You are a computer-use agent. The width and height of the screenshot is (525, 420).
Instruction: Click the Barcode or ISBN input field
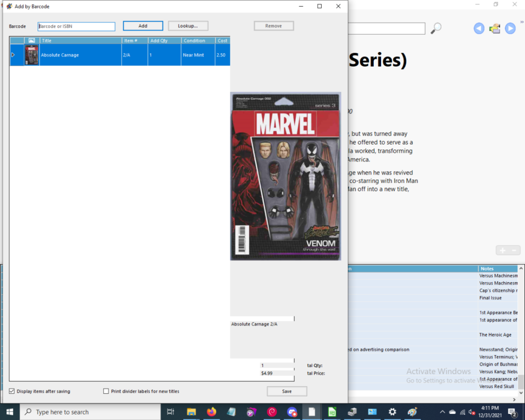[x=76, y=26]
